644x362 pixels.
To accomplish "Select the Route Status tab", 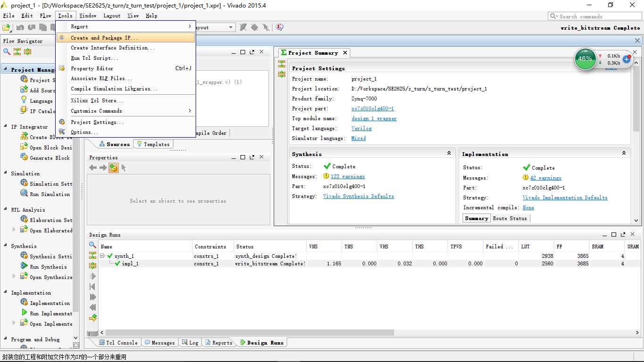I will click(510, 218).
